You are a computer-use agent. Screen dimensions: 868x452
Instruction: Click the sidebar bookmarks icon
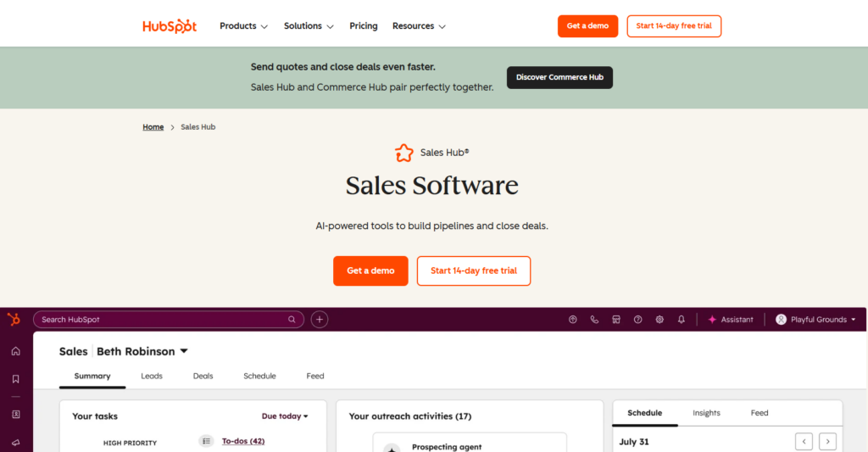click(15, 379)
